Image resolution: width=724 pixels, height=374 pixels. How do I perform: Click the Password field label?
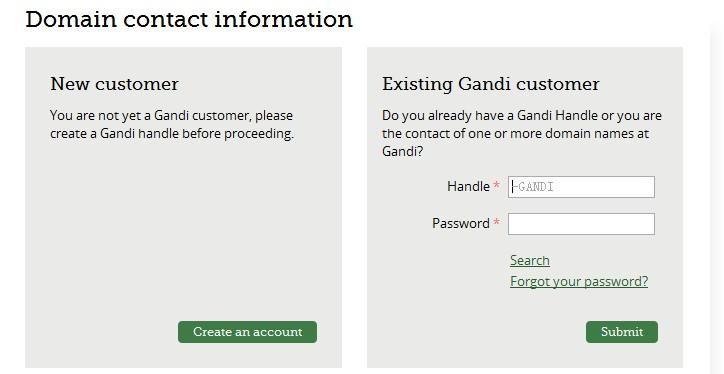tap(461, 223)
